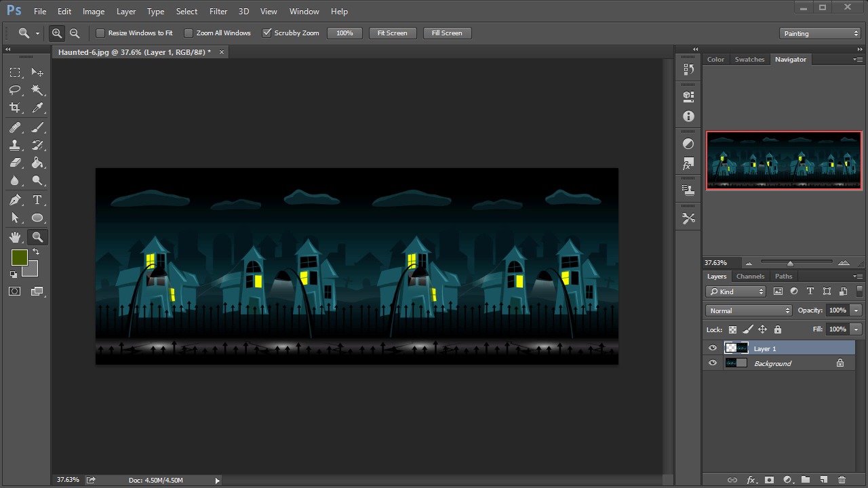
Task: Select the Crop tool
Action: point(15,108)
